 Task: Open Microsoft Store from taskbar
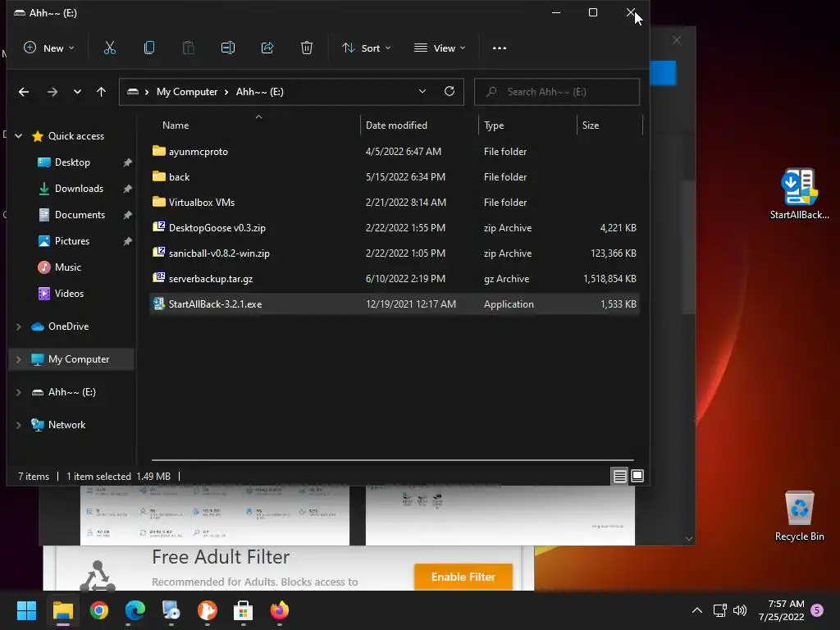(243, 610)
